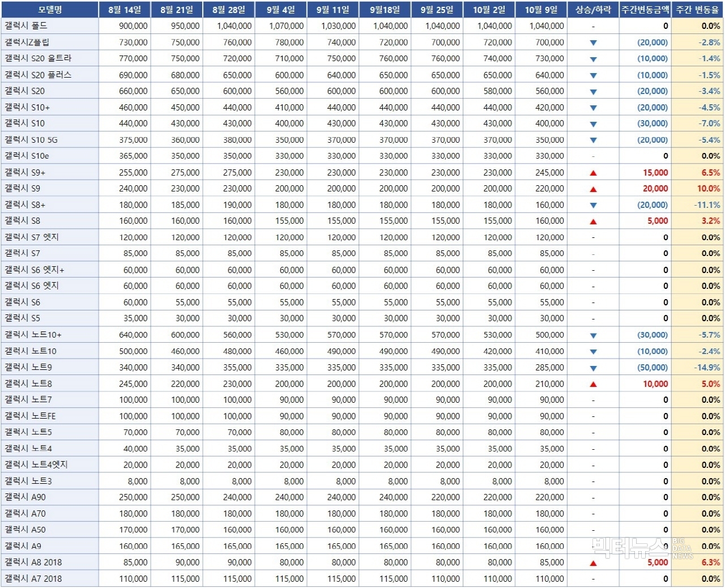Click the 갤럭시 A7 2018 model name cell

click(x=50, y=578)
